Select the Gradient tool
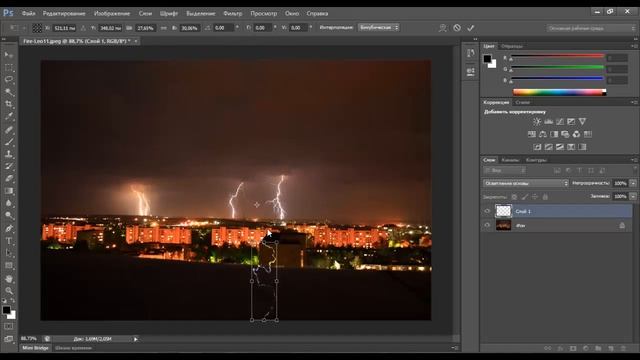Screen dimensions: 640x360 click(9, 191)
